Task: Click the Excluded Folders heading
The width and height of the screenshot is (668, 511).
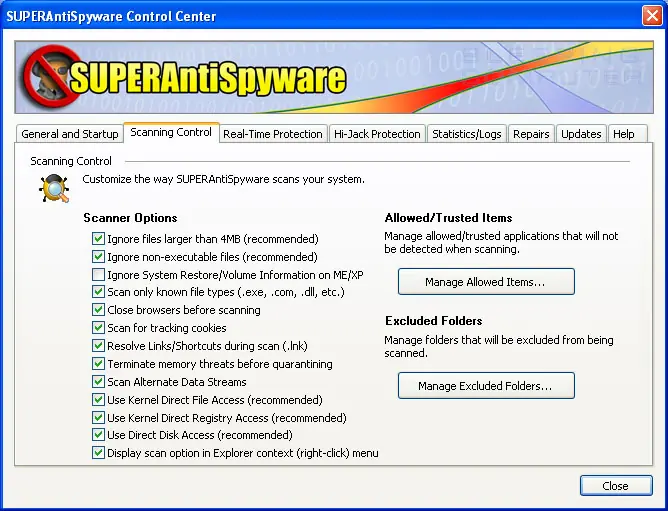Action: click(x=434, y=320)
